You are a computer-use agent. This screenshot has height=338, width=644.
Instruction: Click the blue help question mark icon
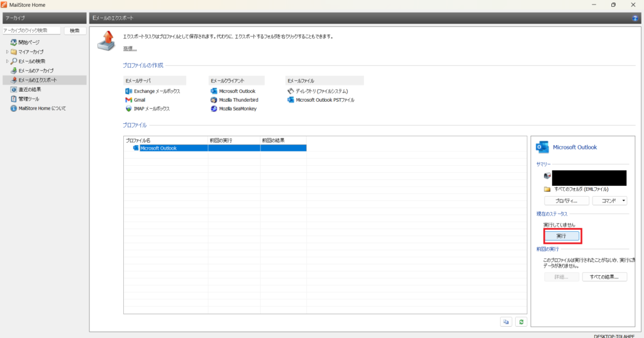pyautogui.click(x=635, y=18)
